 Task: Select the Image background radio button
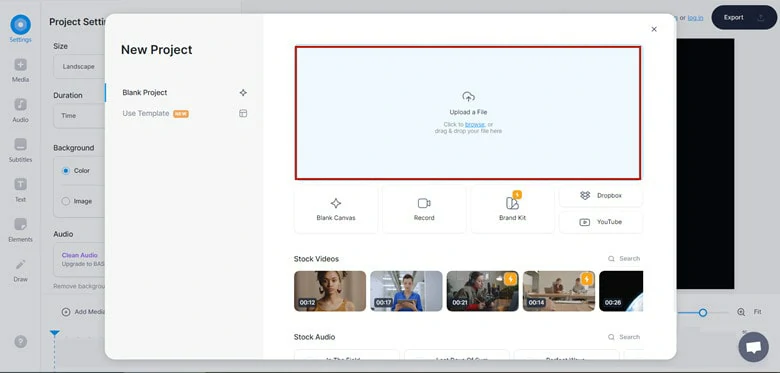[66, 201]
